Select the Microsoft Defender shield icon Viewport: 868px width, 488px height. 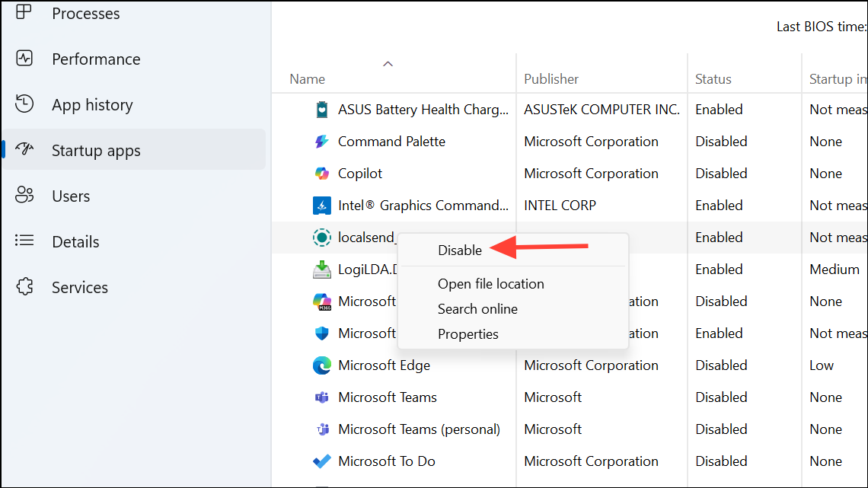[x=321, y=333]
